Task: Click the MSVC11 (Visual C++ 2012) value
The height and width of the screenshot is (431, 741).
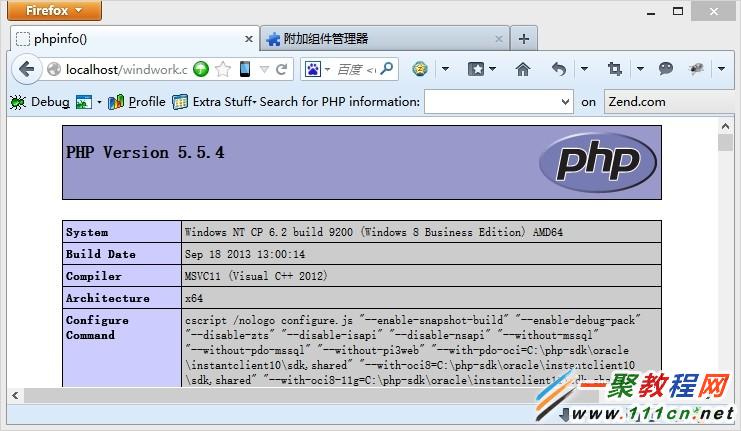Action: [256, 276]
